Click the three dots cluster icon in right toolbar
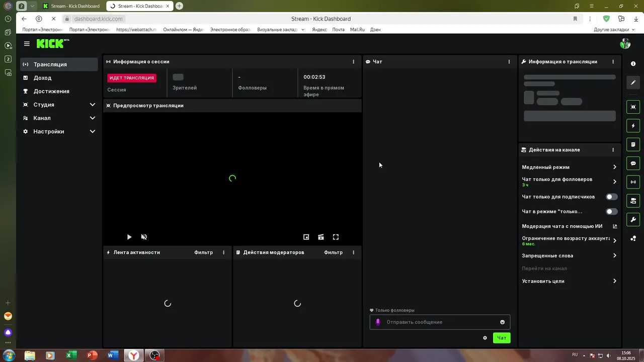Viewport: 644px width, 362px height. pyautogui.click(x=633, y=238)
